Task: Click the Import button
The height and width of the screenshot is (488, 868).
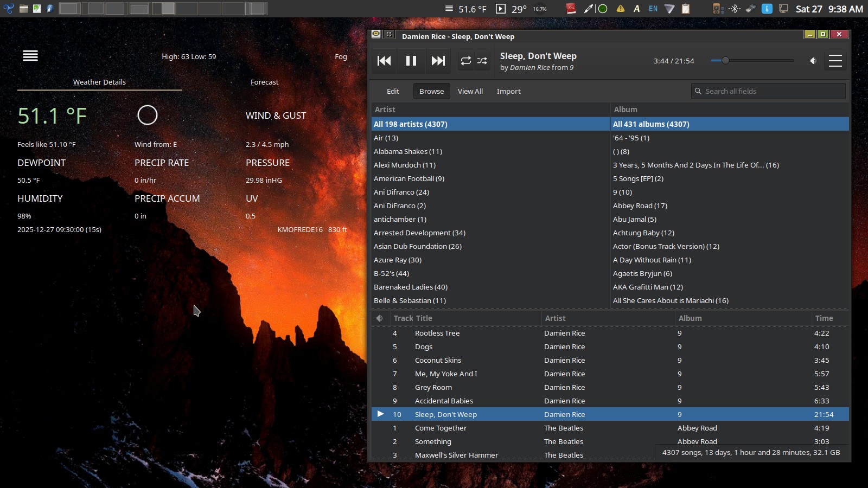Action: click(508, 91)
